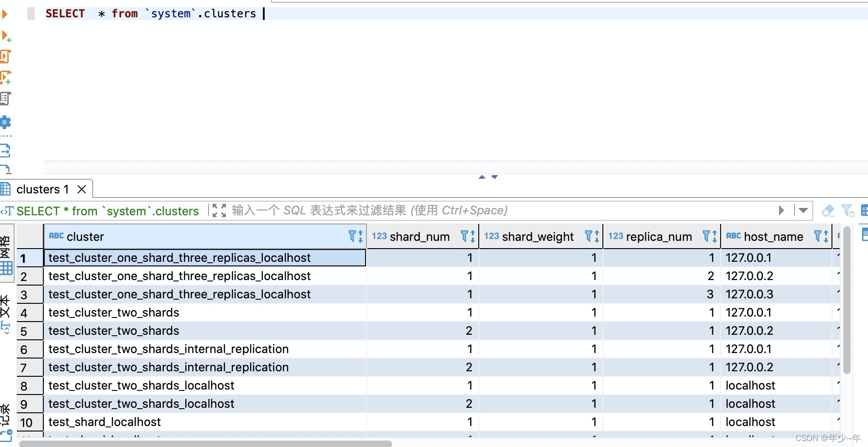Screen dimensions: 868x447
Task: Toggle record mode (记录)
Action: pyautogui.click(x=6, y=422)
